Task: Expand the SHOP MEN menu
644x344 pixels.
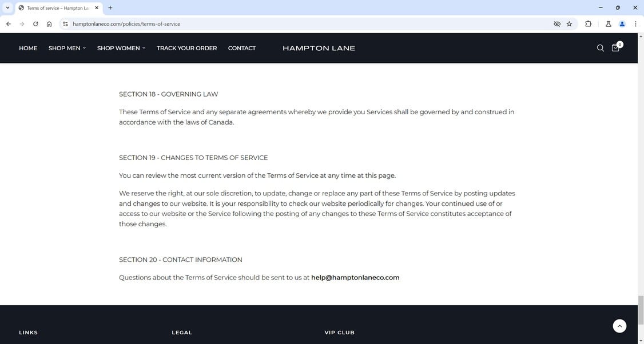Action: [67, 48]
